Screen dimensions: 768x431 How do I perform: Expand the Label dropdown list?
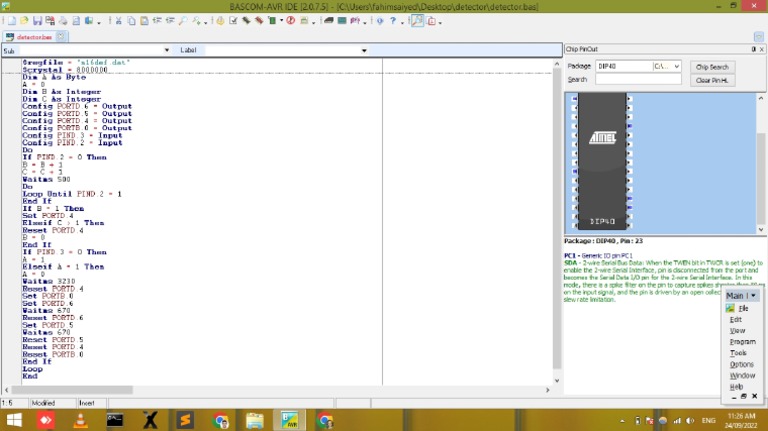point(364,50)
